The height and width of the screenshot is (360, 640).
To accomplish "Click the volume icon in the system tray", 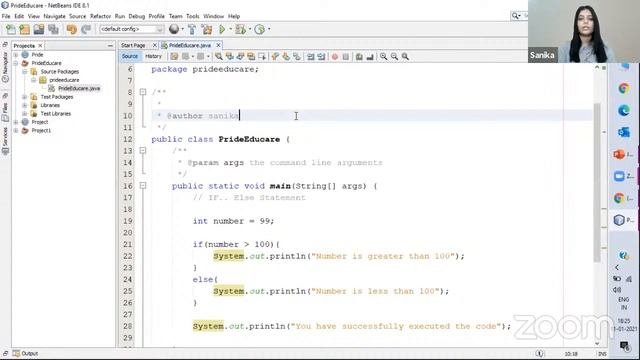I will tap(617, 289).
